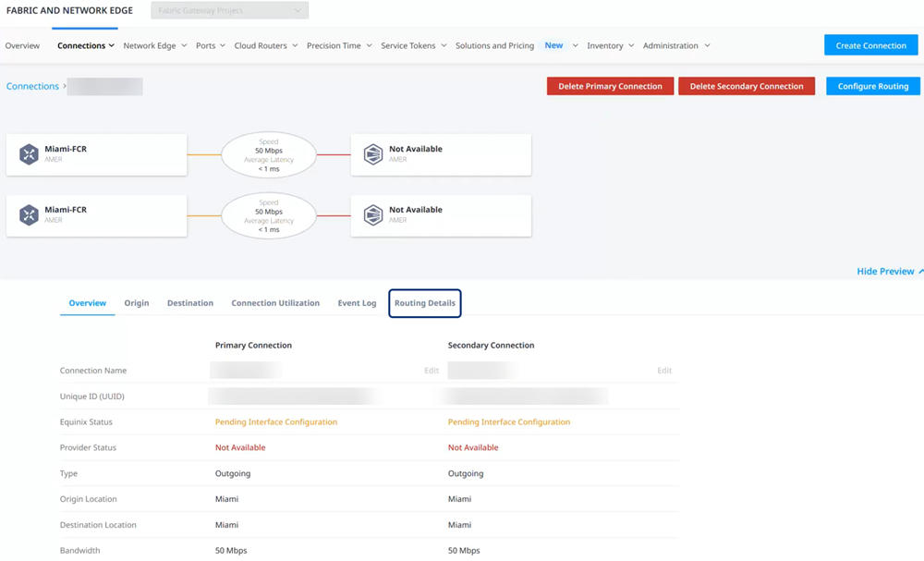Expand the Service Tokens menu

pos(414,45)
